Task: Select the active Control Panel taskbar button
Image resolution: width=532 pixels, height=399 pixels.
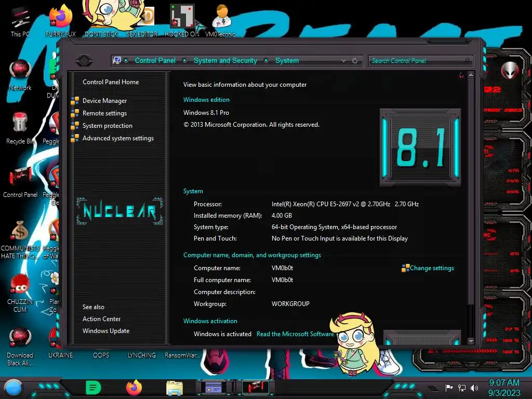Action: 256,388
